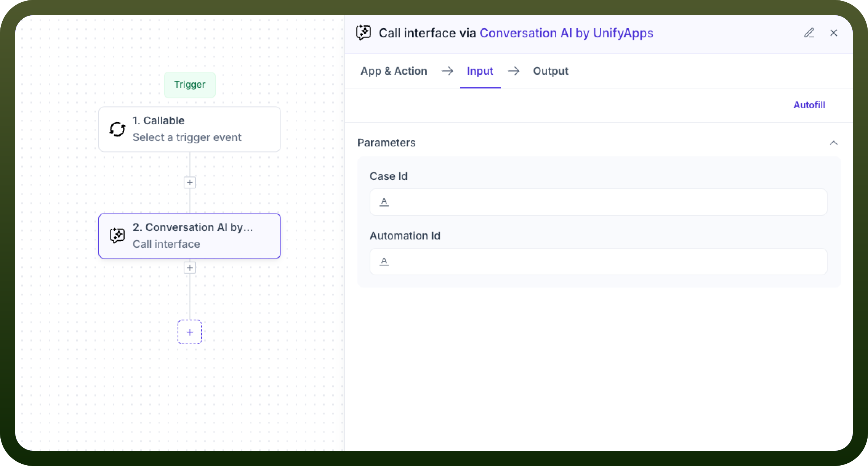Click the Conversation AI icon in panel header
This screenshot has height=466, width=868.
tap(364, 33)
